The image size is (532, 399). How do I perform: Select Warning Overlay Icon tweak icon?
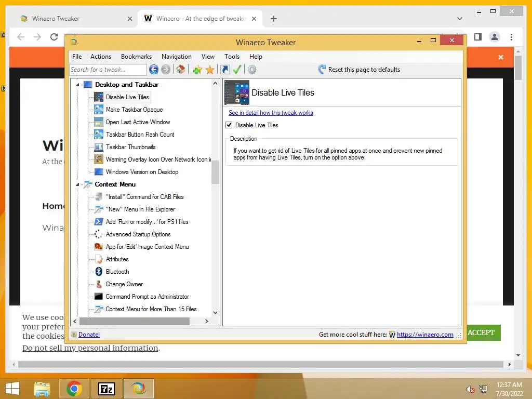tap(99, 159)
